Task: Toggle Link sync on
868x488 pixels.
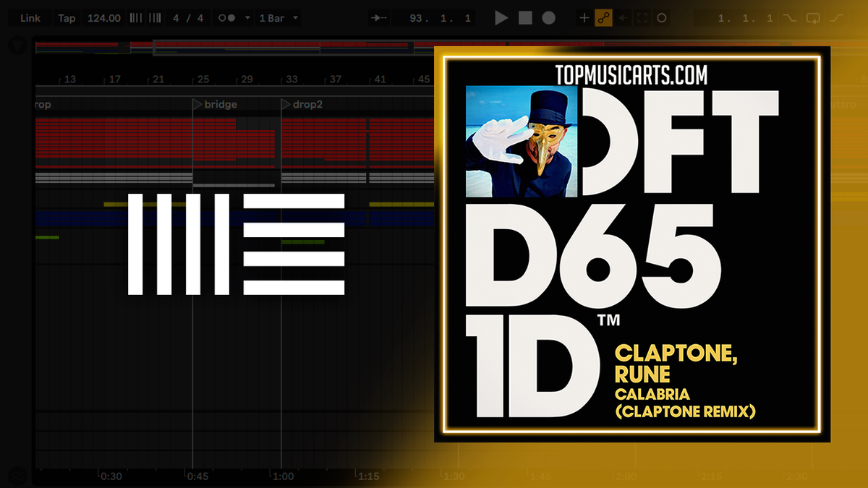Action: (29, 17)
